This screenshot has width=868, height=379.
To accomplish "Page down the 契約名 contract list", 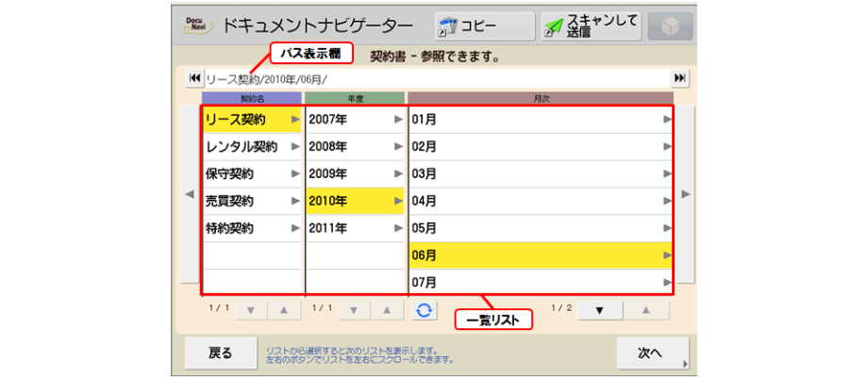I will pyautogui.click(x=250, y=309).
